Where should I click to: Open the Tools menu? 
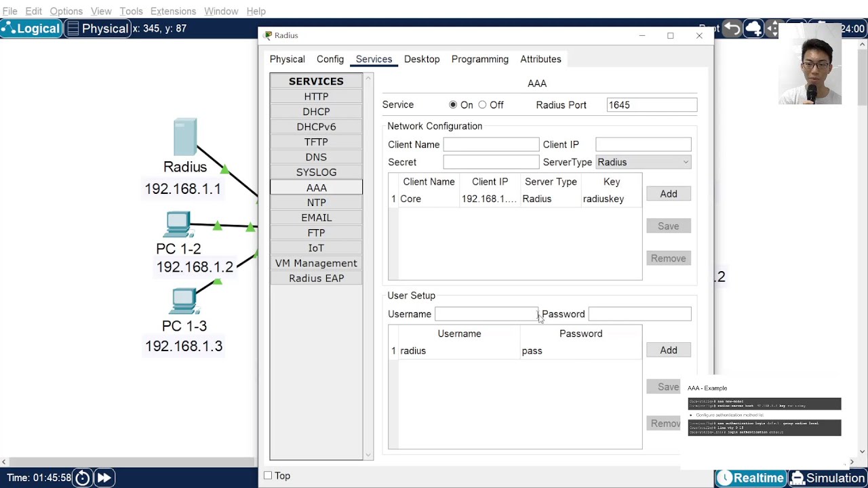131,11
